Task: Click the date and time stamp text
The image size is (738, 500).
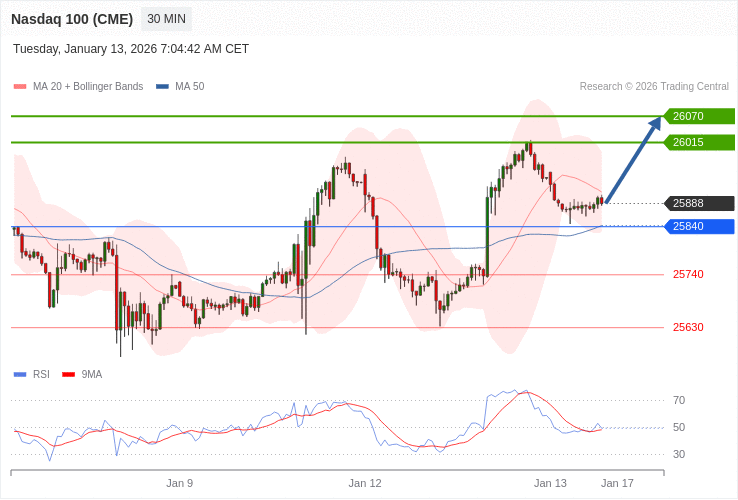Action: [x=131, y=49]
